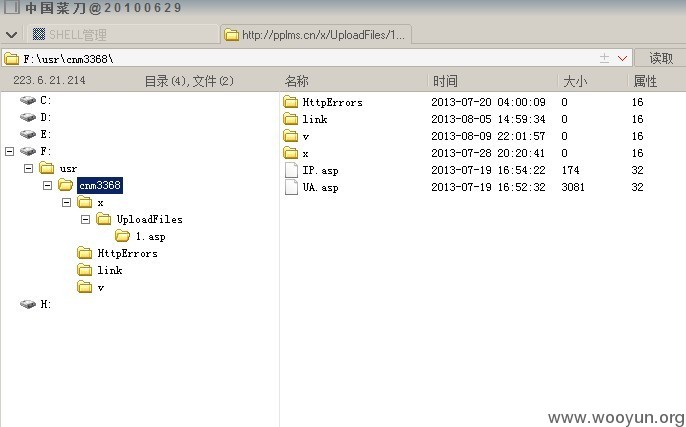Click the E: drive icon in tree
Image resolution: width=686 pixels, height=427 pixels.
click(28, 134)
